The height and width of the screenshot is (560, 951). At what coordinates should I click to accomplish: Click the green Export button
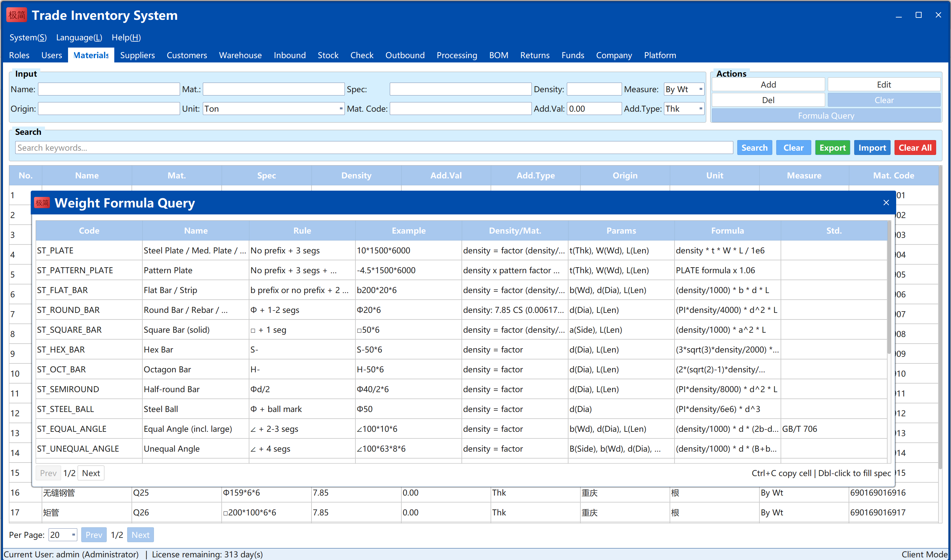[x=832, y=148]
